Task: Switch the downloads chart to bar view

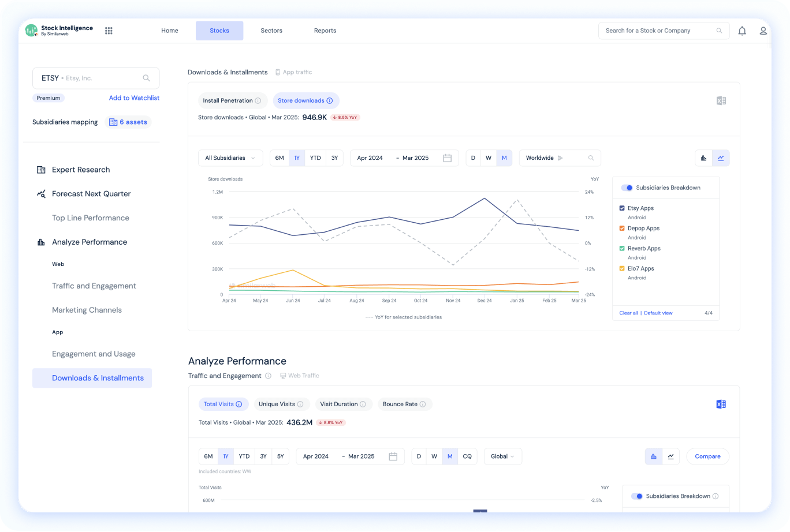Action: 704,158
